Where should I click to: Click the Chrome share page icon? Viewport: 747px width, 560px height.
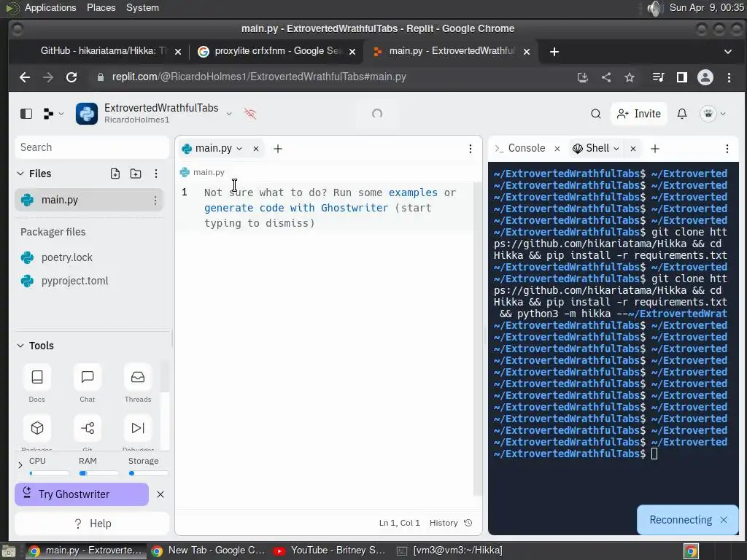[606, 77]
